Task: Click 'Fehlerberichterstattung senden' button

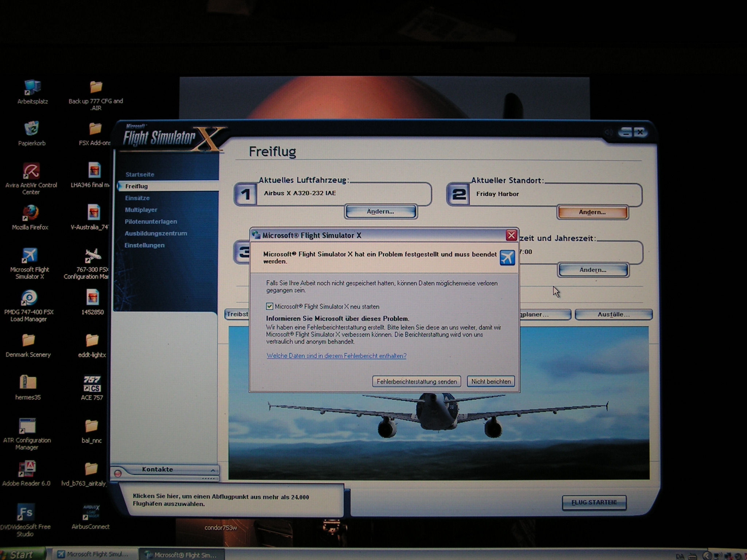Action: click(417, 381)
